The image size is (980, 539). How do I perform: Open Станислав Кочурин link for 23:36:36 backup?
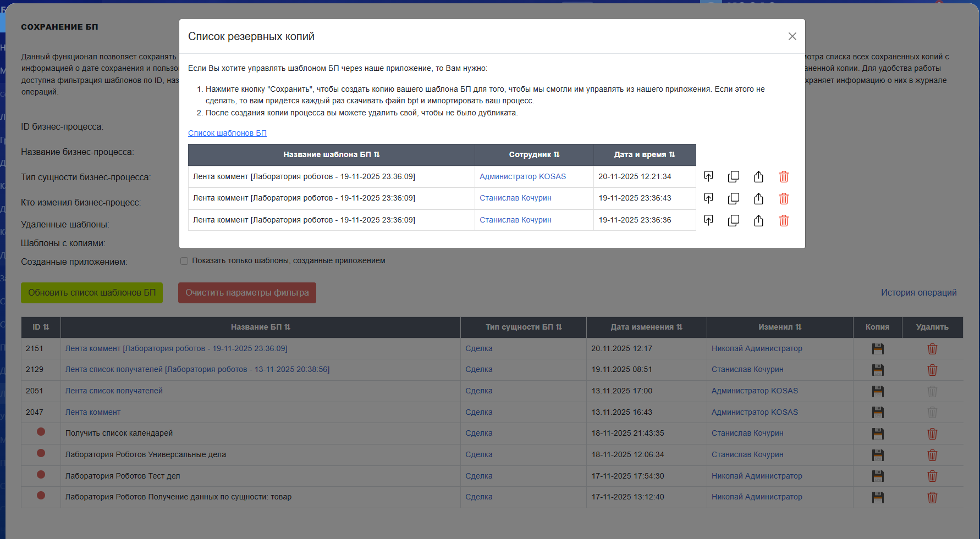point(515,220)
